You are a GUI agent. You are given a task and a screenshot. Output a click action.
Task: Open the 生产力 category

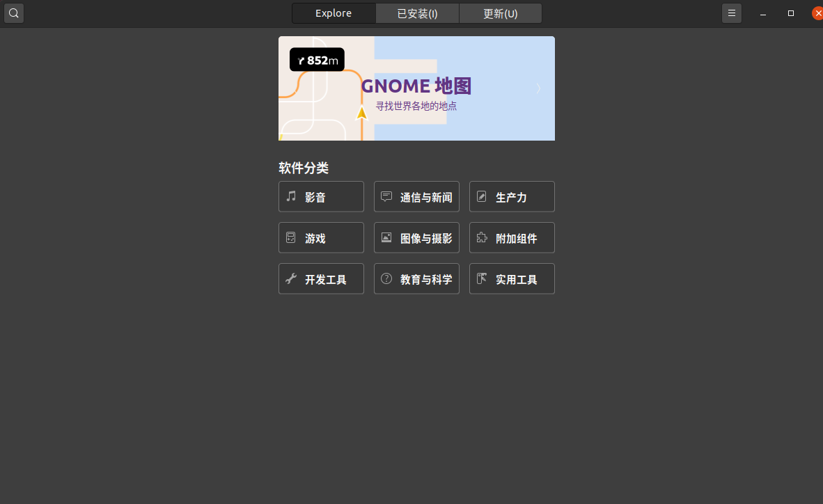(x=512, y=196)
